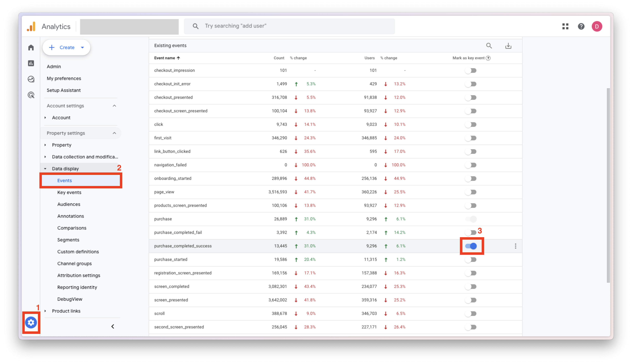Open the Explore icon in sidebar
632x364 pixels.
pos(31,79)
